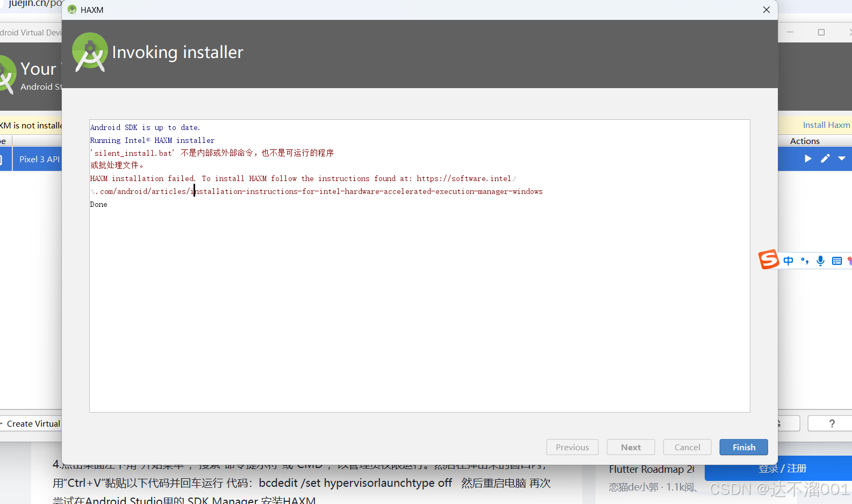The height and width of the screenshot is (504, 852).
Task: Click the Sogou input method S logo
Action: coord(769,260)
